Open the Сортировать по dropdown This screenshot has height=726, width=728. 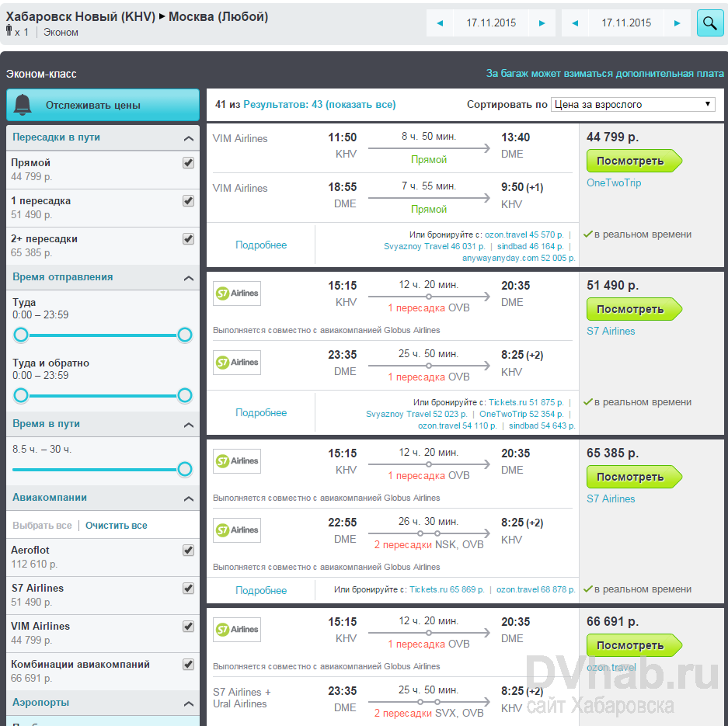[x=632, y=104]
